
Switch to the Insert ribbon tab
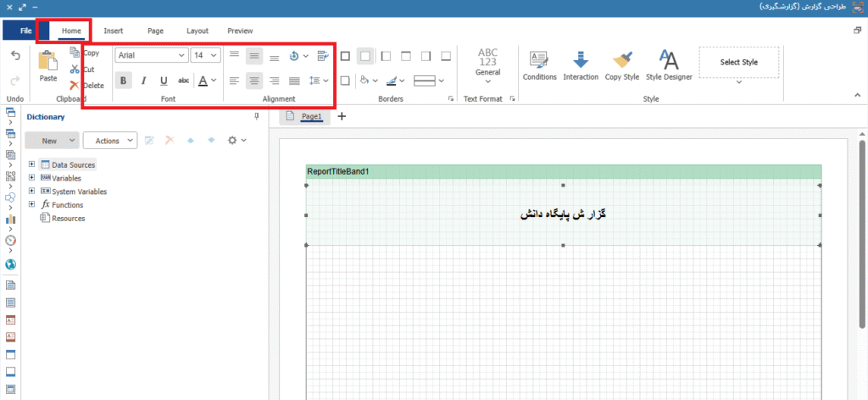point(114,31)
